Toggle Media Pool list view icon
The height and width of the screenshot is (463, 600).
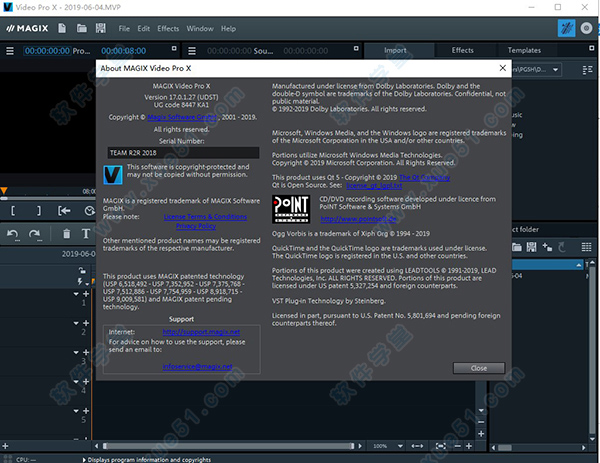(587, 70)
